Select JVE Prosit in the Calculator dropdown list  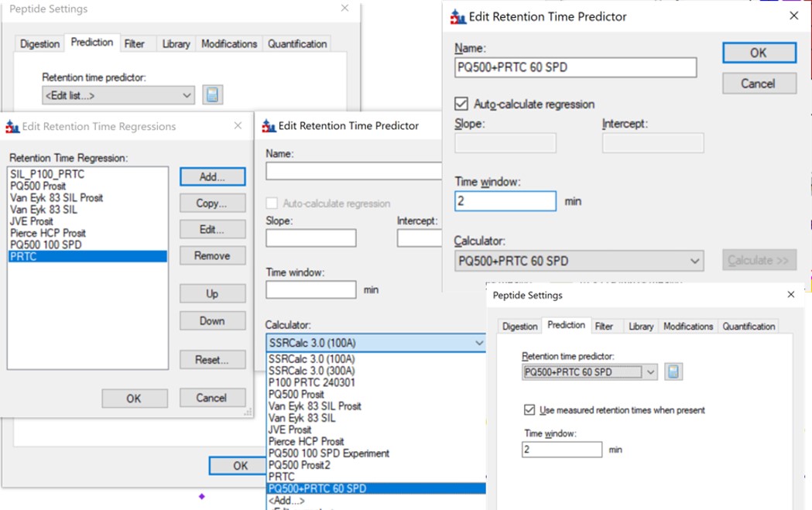click(x=290, y=430)
